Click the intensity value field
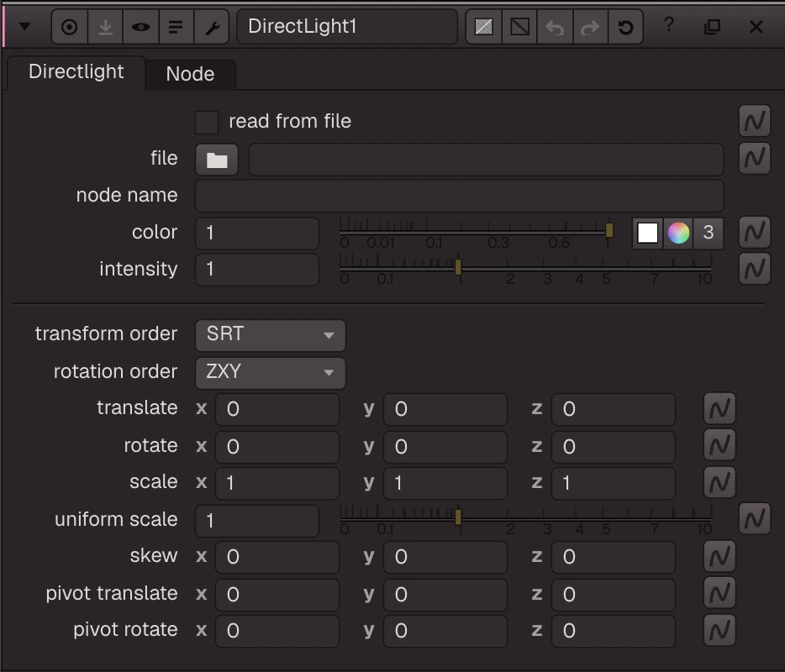This screenshot has width=785, height=672. coord(257,270)
